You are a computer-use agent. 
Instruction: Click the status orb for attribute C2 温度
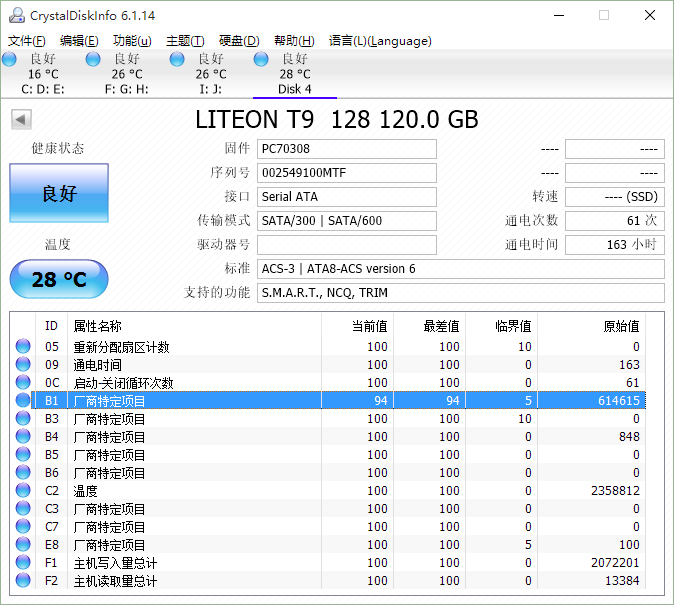coord(23,491)
